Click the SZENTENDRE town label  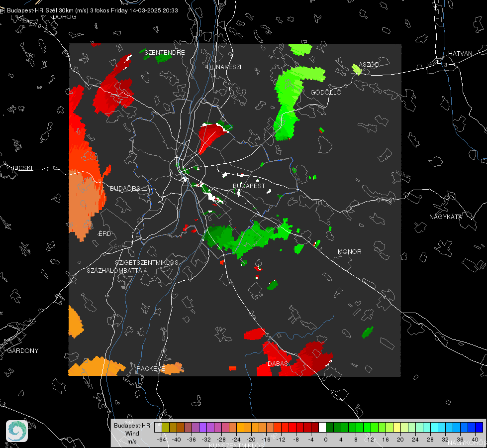coord(165,53)
